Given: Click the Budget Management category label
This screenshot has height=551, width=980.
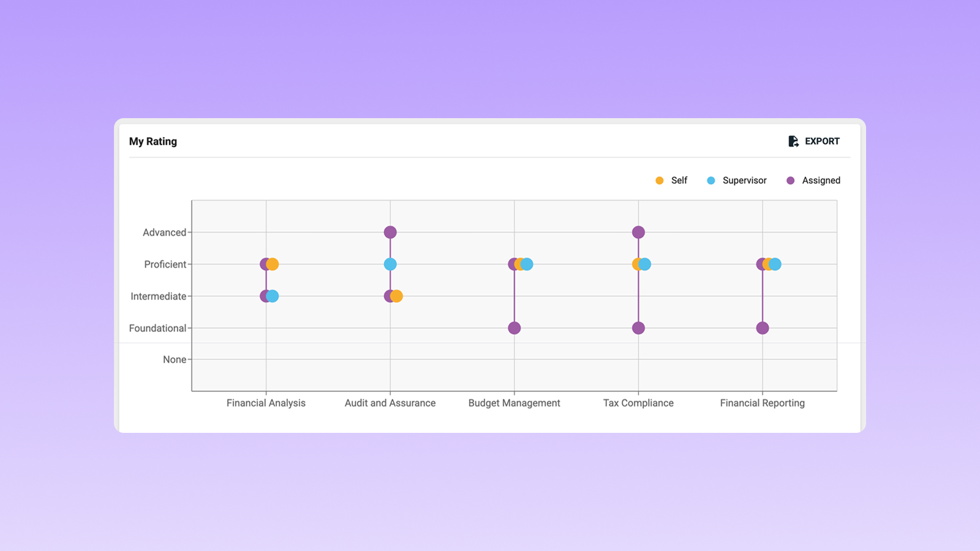Looking at the screenshot, I should pos(514,403).
